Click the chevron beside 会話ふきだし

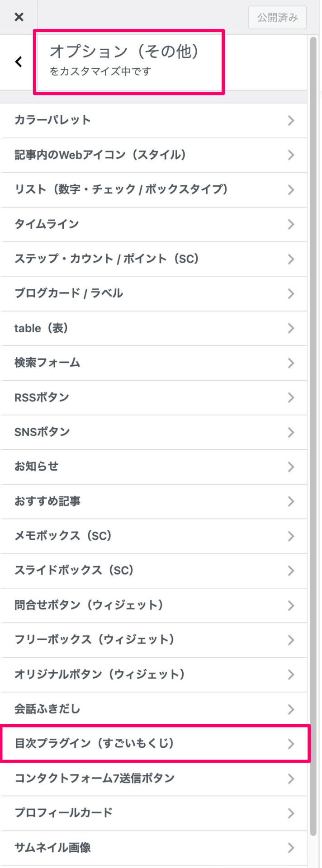pos(291,709)
